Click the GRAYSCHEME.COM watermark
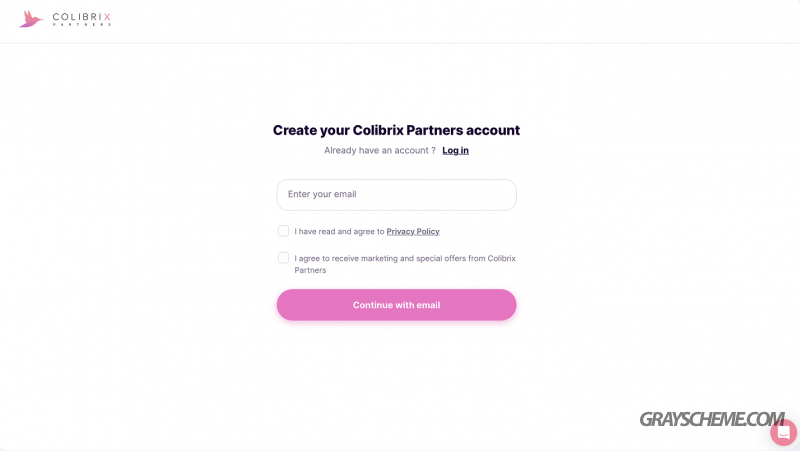Viewport: 800px width, 451px height. click(711, 419)
